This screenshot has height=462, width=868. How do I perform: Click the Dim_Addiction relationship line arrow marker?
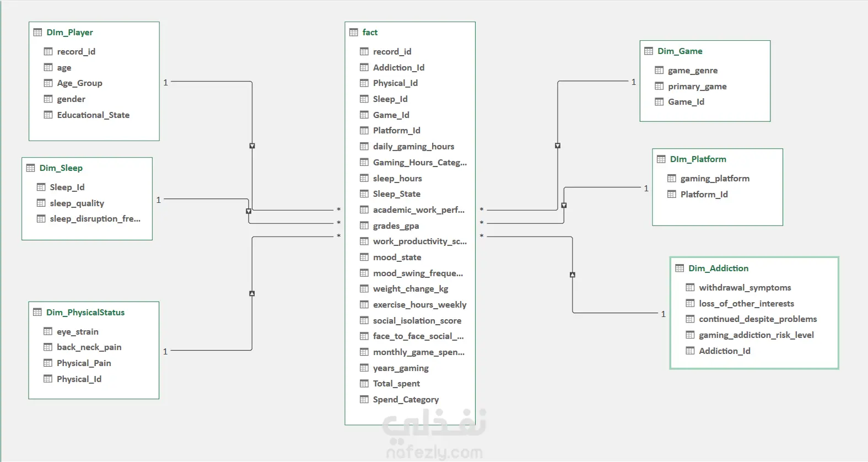coord(573,275)
